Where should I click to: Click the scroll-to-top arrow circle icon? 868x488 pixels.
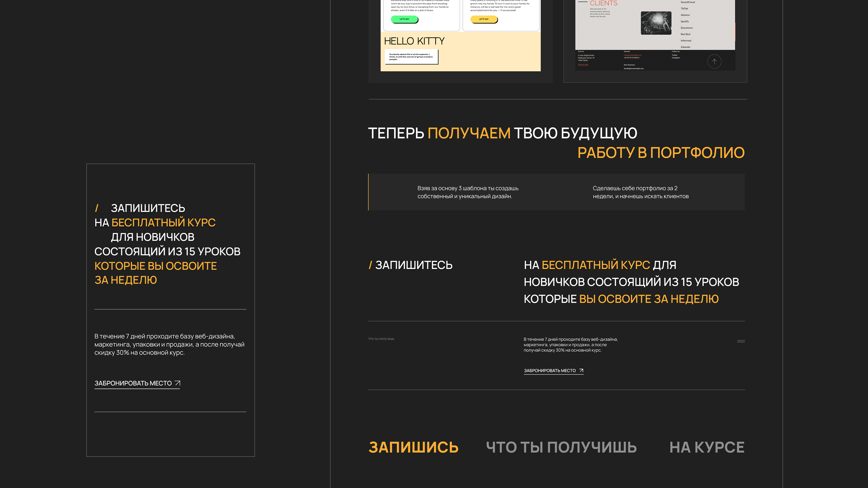point(714,62)
